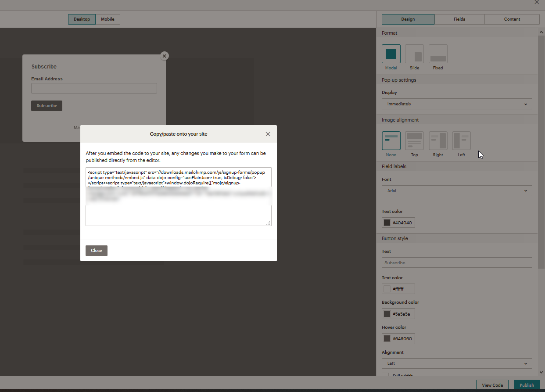Open the Fields tab
545x392 pixels.
(459, 19)
